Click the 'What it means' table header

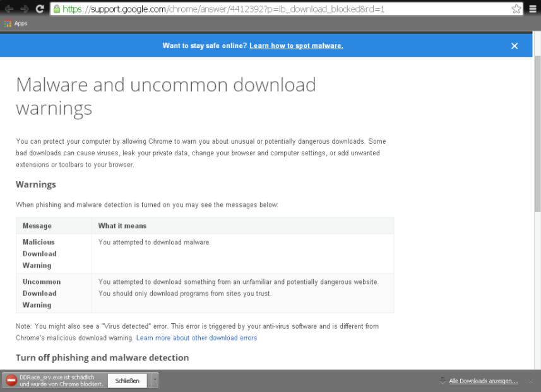click(122, 226)
